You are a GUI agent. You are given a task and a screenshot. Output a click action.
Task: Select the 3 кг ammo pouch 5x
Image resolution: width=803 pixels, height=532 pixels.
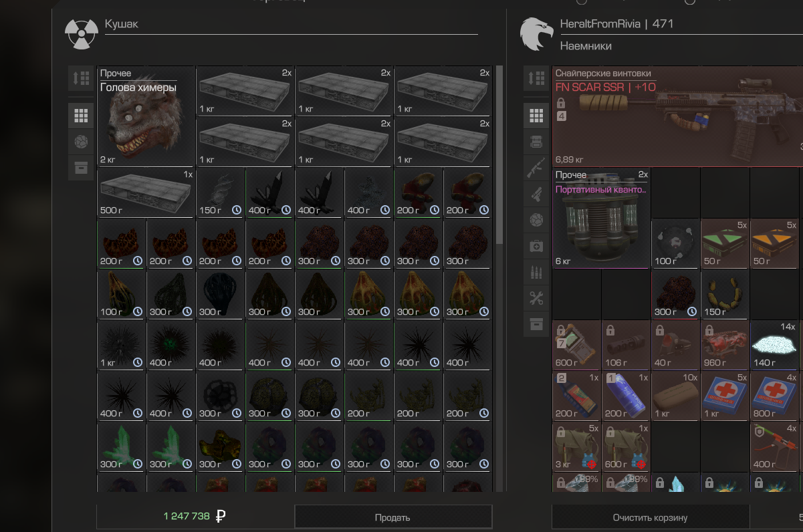pyautogui.click(x=576, y=446)
